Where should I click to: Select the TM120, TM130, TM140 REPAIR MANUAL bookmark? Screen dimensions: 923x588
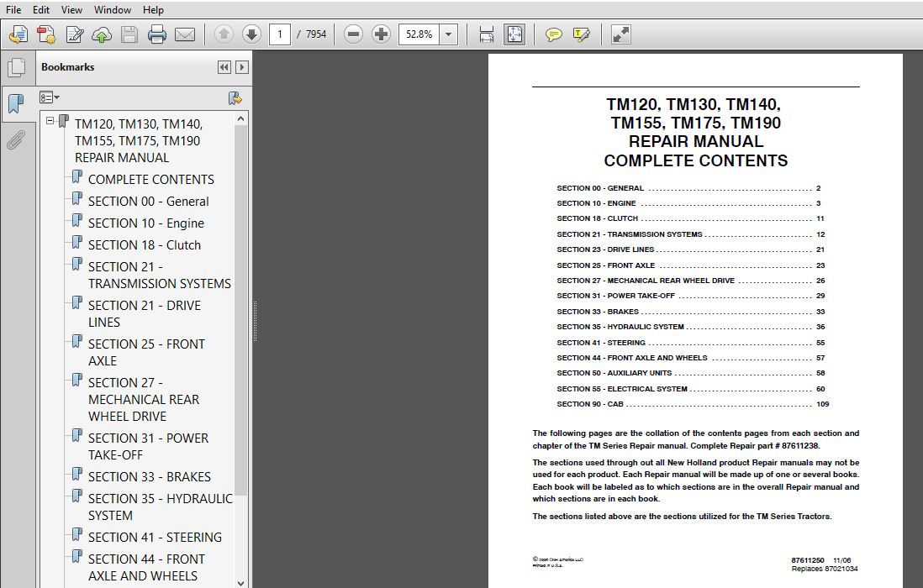(139, 141)
